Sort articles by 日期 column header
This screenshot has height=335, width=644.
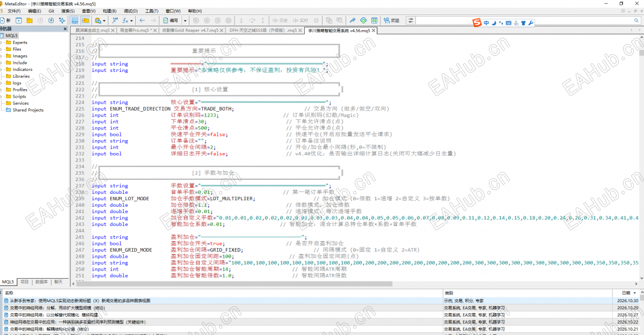(x=626, y=293)
